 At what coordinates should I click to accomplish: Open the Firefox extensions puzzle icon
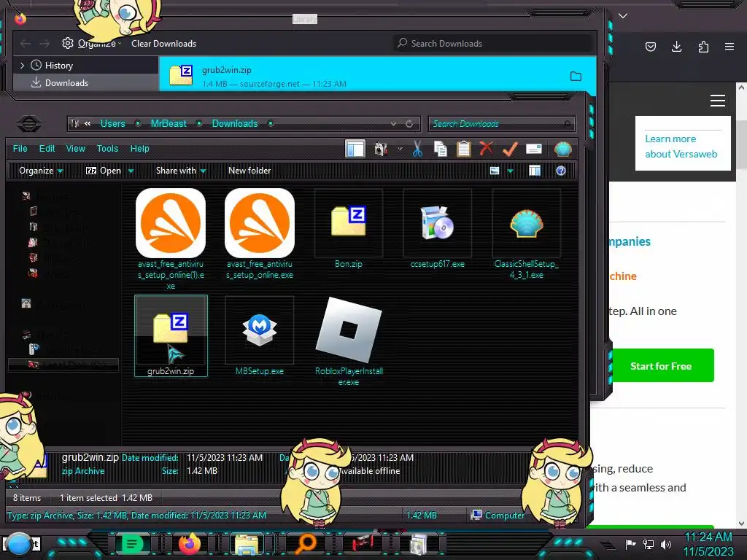coord(703,47)
